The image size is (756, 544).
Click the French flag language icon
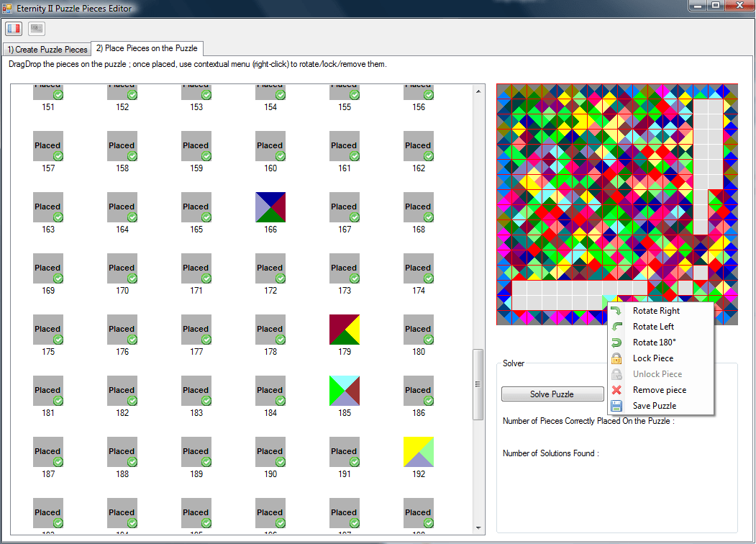(14, 29)
